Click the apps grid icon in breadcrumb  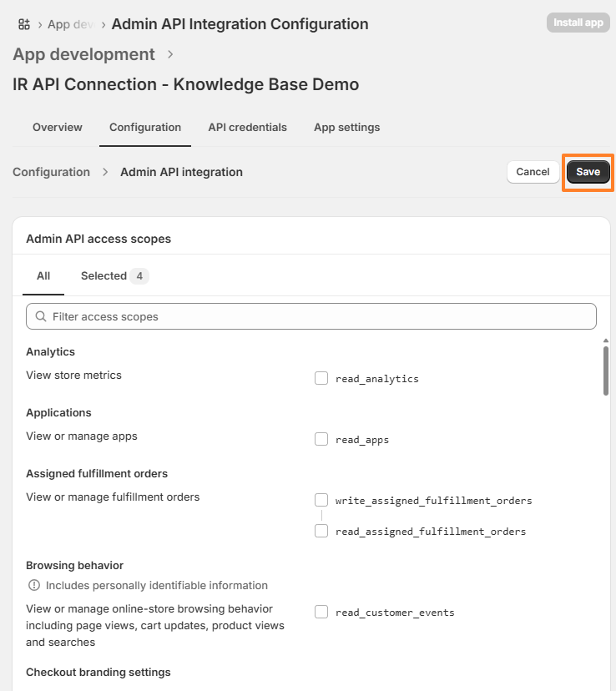(24, 24)
